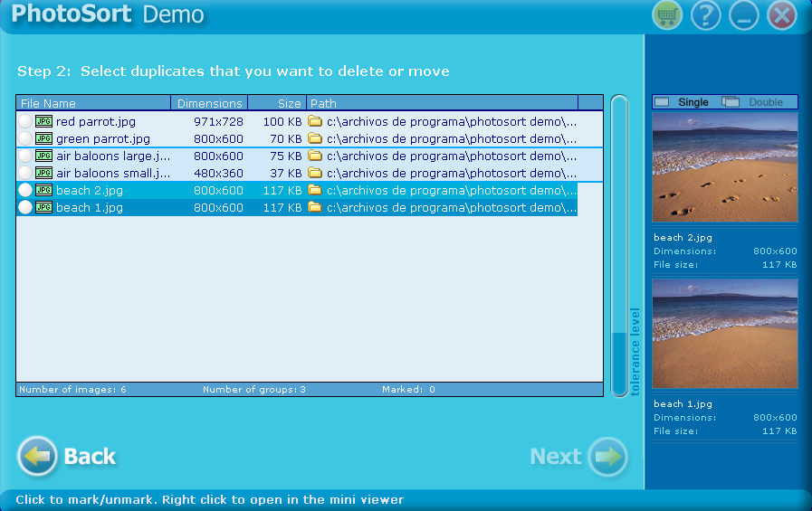Mark the beach 1.jpg checkbox

25,207
